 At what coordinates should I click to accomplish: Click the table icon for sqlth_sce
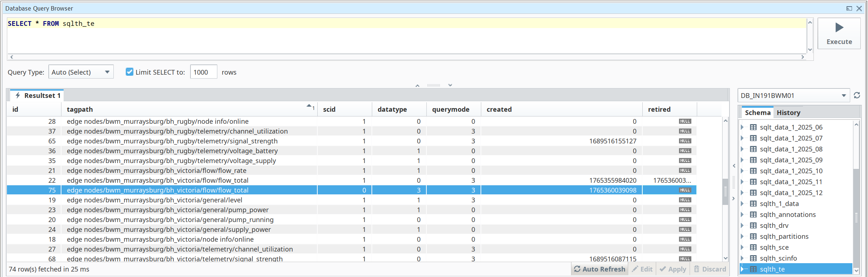coord(753,247)
